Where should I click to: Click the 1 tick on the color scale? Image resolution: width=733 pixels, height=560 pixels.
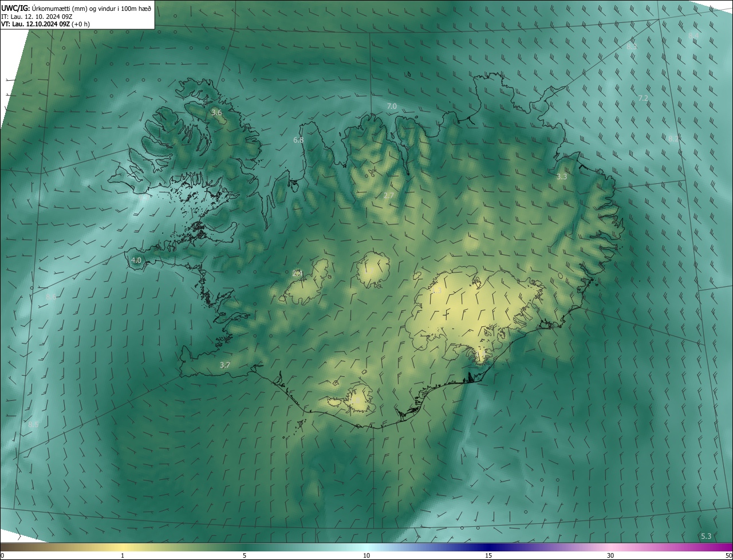coord(123,555)
